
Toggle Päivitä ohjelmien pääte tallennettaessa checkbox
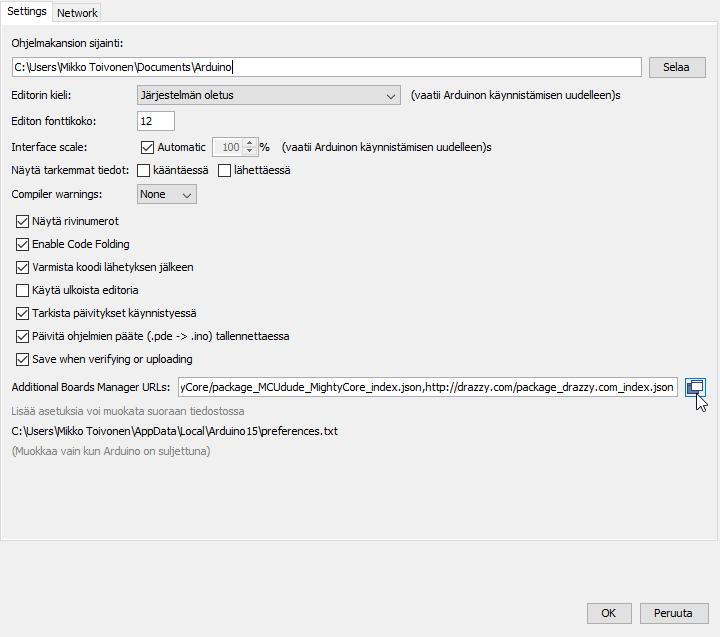[22, 336]
